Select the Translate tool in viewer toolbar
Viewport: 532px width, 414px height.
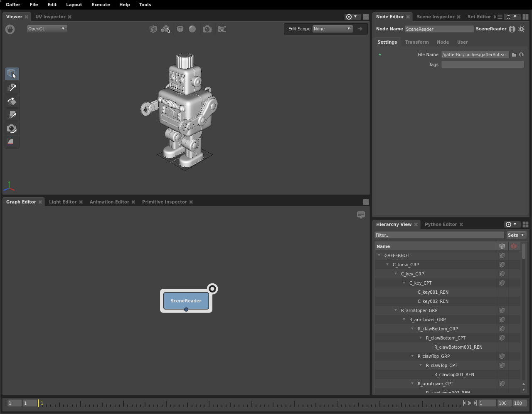click(x=12, y=87)
